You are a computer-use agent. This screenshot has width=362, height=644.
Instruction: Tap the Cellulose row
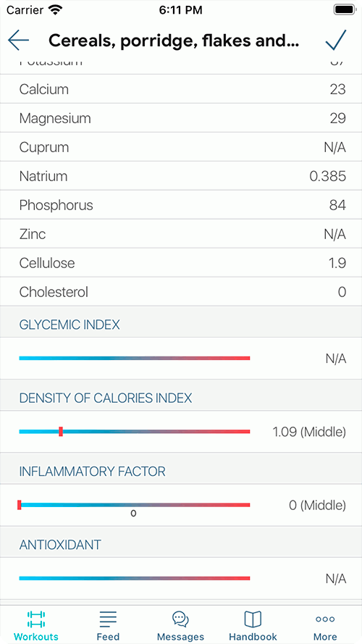pyautogui.click(x=181, y=262)
